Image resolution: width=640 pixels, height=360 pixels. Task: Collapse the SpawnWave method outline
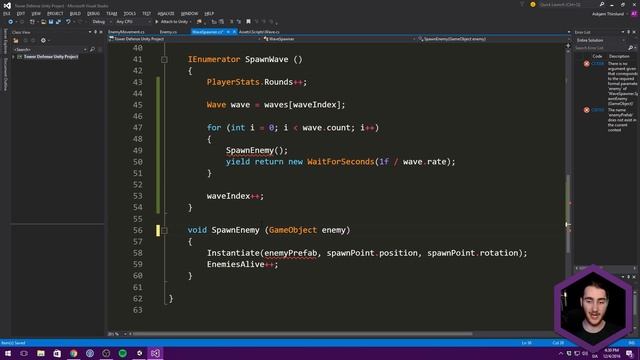pyautogui.click(x=164, y=60)
